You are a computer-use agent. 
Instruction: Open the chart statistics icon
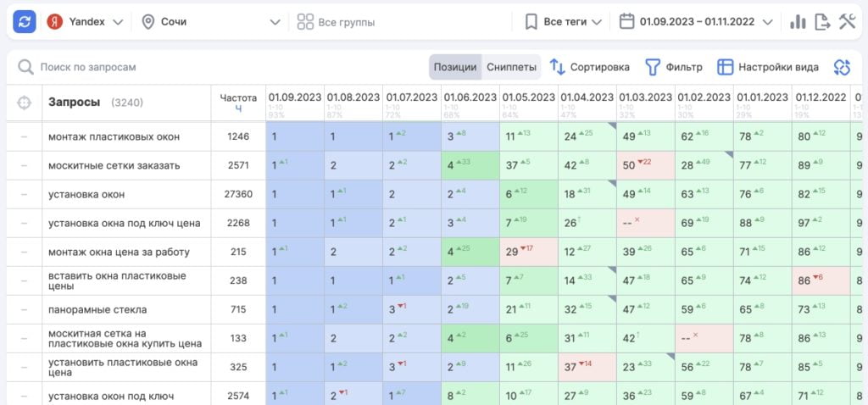[798, 22]
